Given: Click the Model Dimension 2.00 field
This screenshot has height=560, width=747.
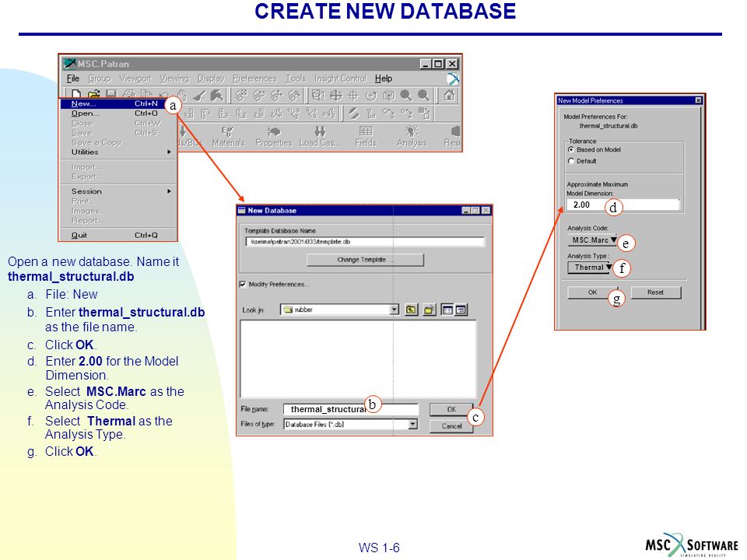Looking at the screenshot, I should coord(622,205).
